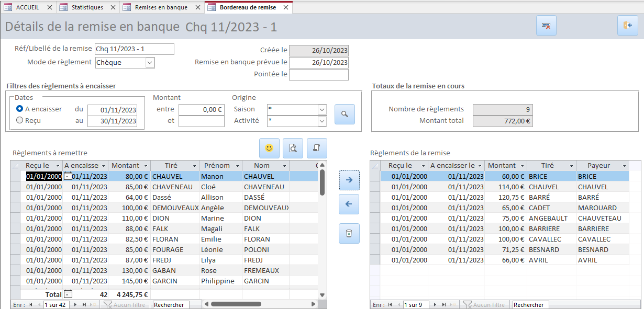This screenshot has height=309, width=644.
Task: Click the 'au' date field 30/11/2023
Action: pos(112,121)
